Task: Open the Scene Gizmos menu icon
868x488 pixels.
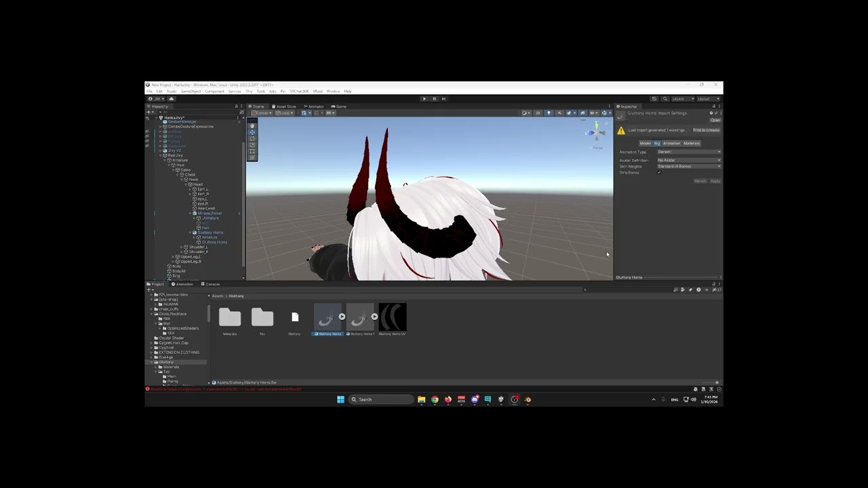Action: pos(606,113)
